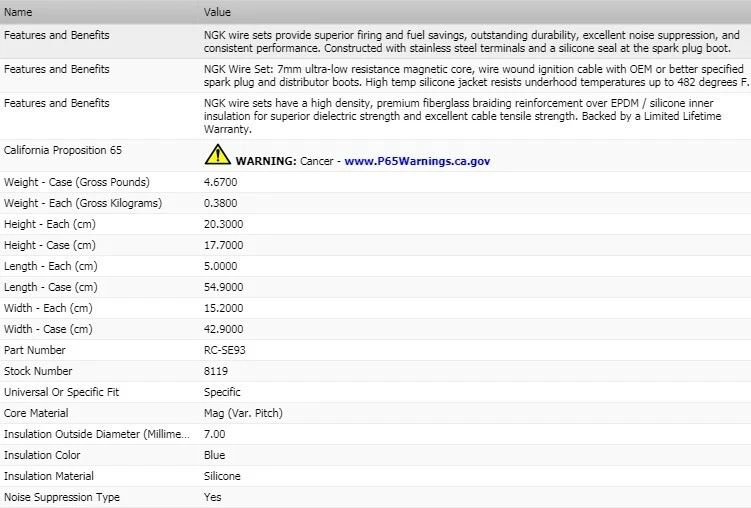Screen dimensions: 751x508
Task: Select the Universal Or Specific Fit value Specific
Action: 222,392
